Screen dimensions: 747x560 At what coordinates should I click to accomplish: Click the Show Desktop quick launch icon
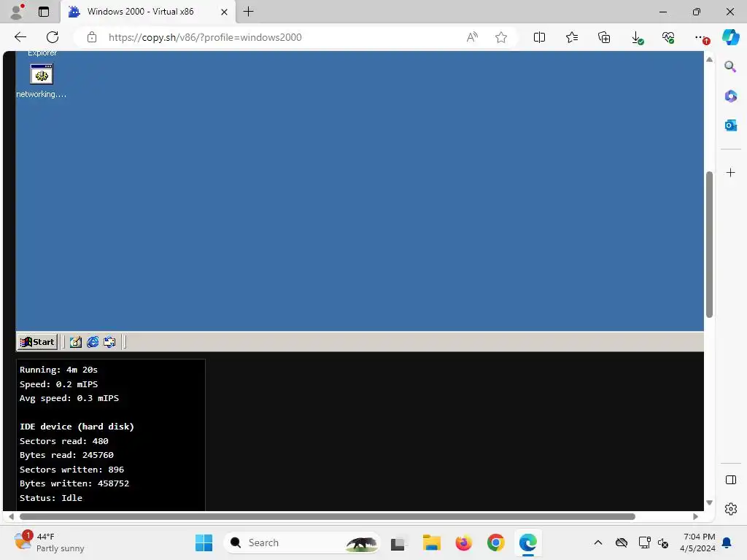click(x=76, y=342)
